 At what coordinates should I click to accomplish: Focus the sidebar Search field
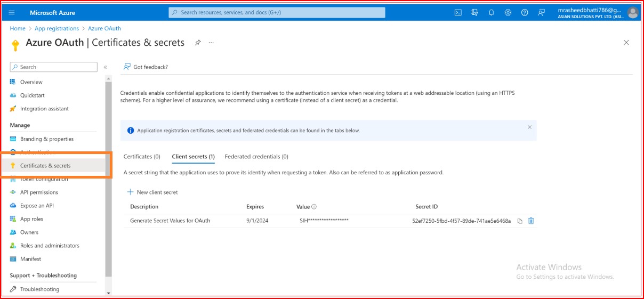54,67
